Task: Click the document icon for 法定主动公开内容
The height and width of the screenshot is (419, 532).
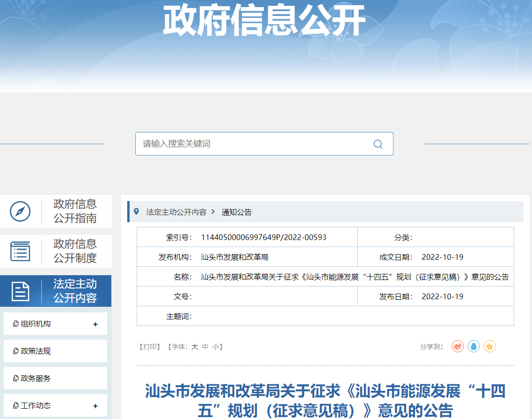Action: (x=20, y=291)
